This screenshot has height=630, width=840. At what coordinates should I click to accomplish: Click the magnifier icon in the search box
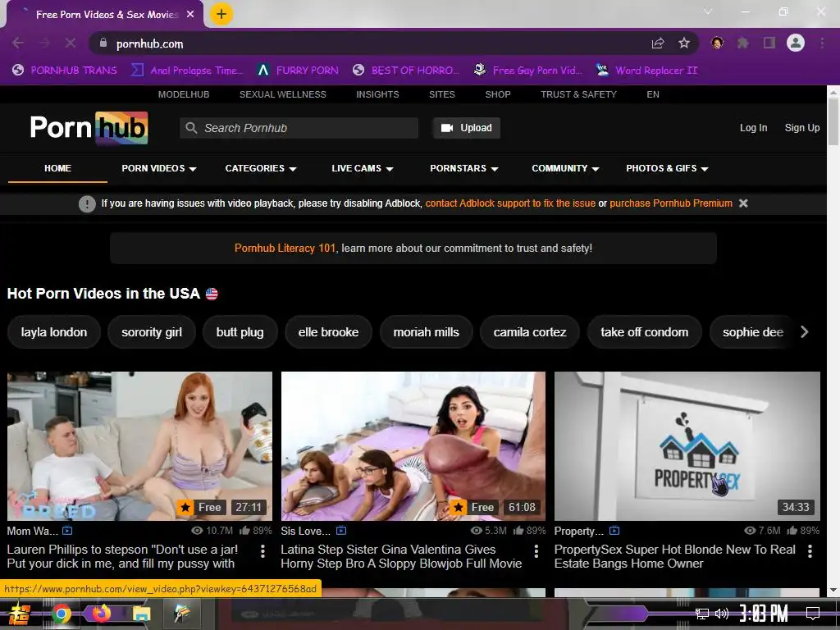(x=190, y=128)
